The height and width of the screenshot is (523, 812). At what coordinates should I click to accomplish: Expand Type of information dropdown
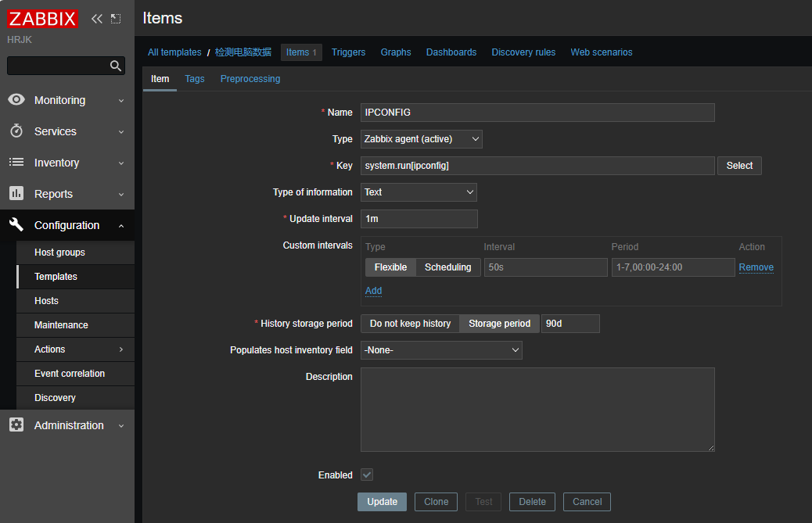pos(419,192)
